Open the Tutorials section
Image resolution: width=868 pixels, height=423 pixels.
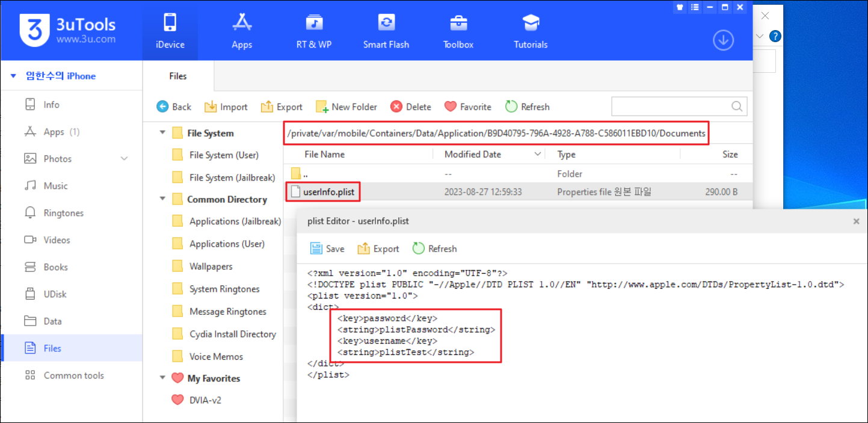click(x=531, y=31)
